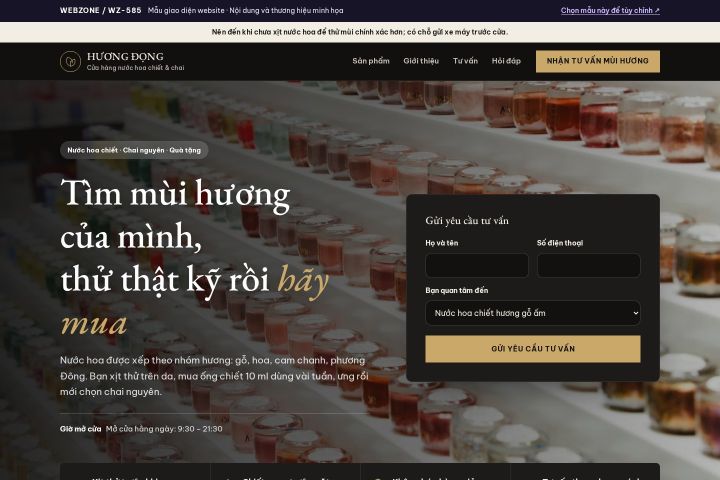Submit with Gửi yêu cầu tư vấn button
This screenshot has width=720, height=480.
pos(533,349)
